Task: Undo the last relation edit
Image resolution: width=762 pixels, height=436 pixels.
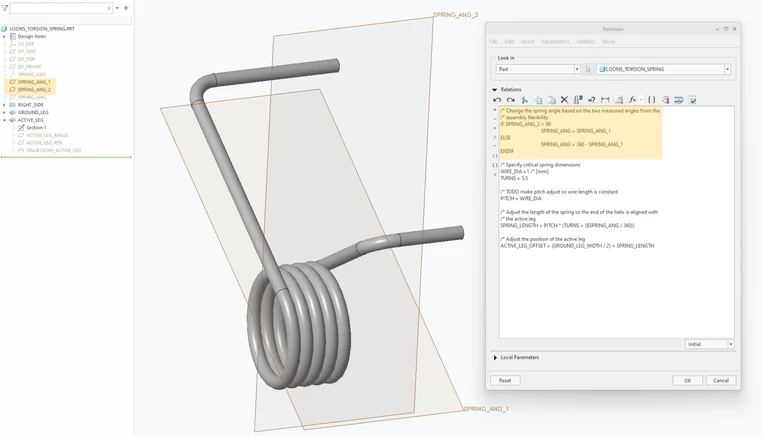Action: coord(497,100)
